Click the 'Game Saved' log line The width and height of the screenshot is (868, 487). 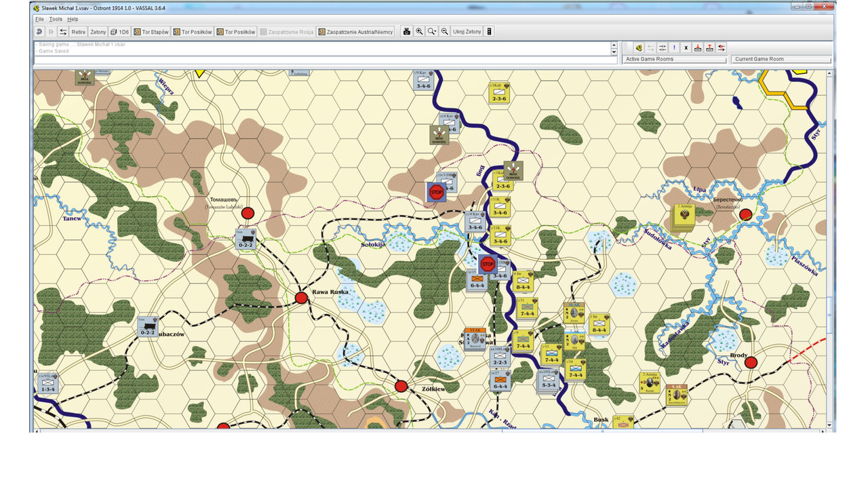[53, 51]
